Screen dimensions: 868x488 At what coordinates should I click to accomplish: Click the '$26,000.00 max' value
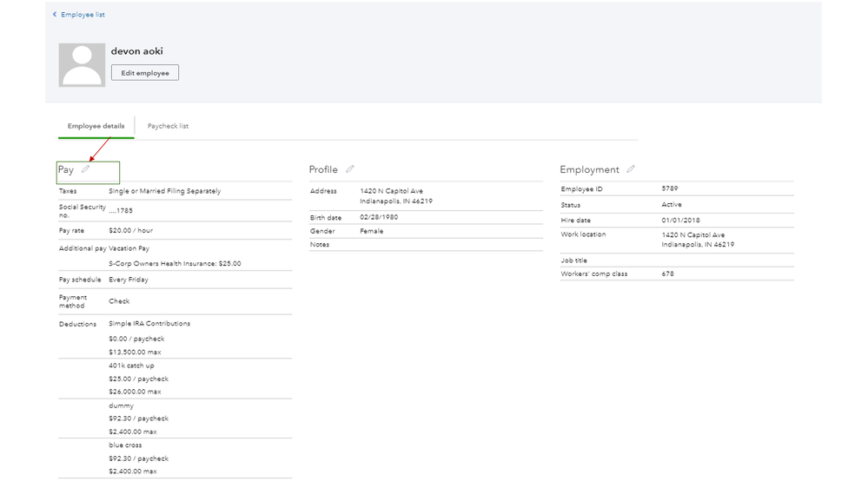(135, 392)
